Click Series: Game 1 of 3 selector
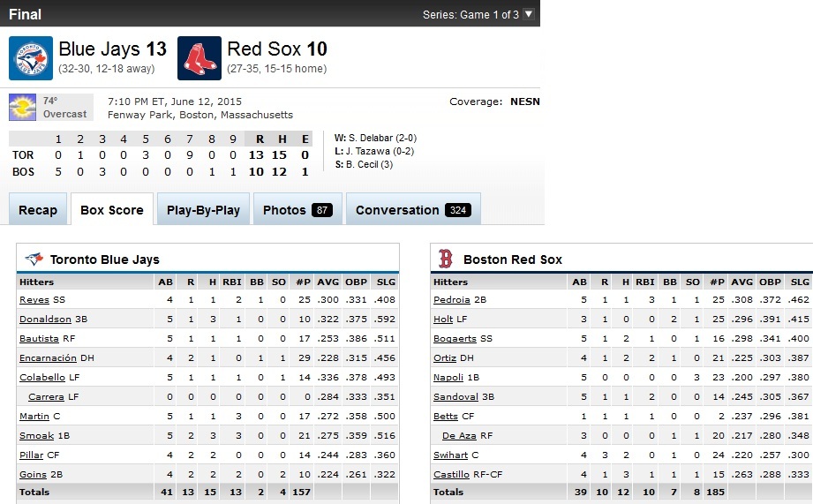The image size is (813, 504). tap(470, 14)
